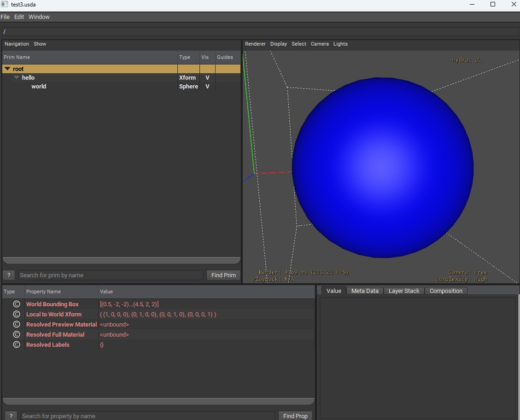Screen dimensions: 520x420
Task: Open the Camera viewport menu
Action: (320, 44)
